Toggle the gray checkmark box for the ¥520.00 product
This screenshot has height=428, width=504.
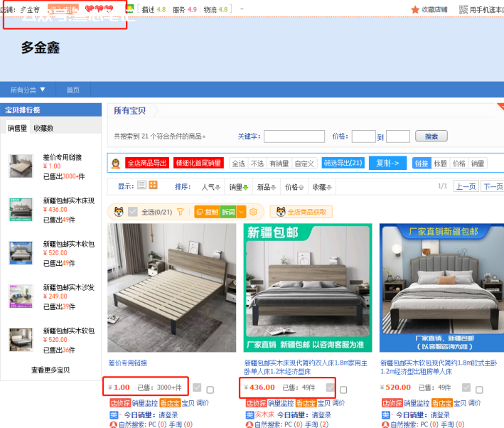[x=466, y=387]
